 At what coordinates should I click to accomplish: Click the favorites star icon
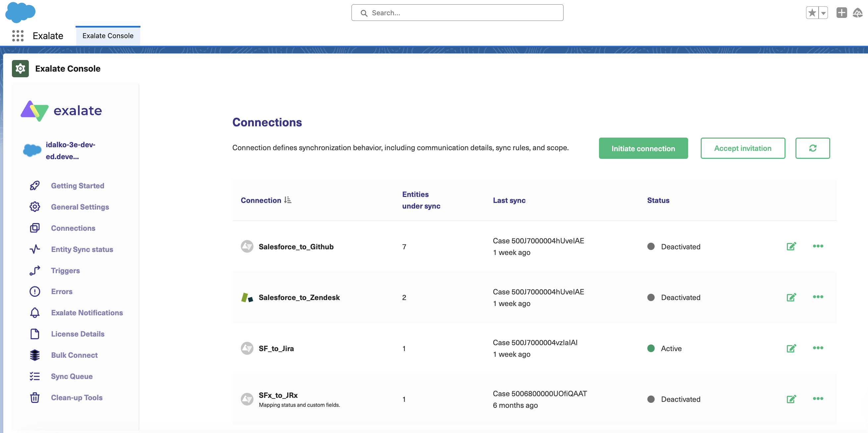[812, 13]
